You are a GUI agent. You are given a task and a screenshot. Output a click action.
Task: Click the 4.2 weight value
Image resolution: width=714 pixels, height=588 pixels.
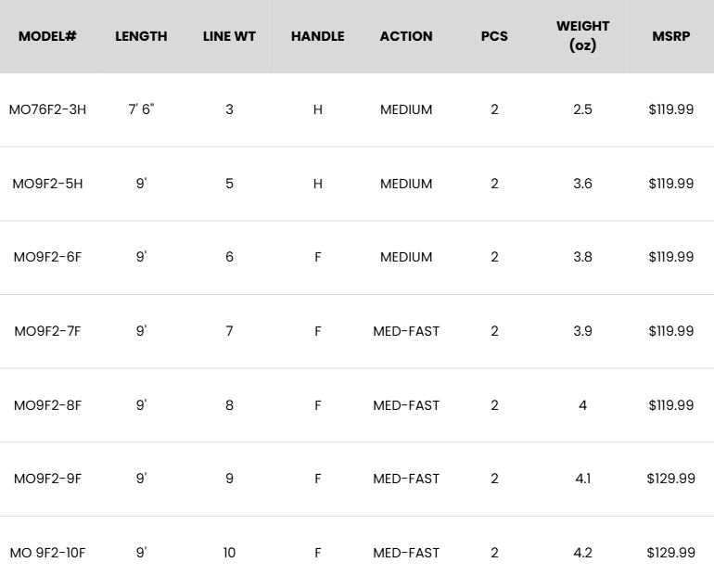[x=582, y=553]
